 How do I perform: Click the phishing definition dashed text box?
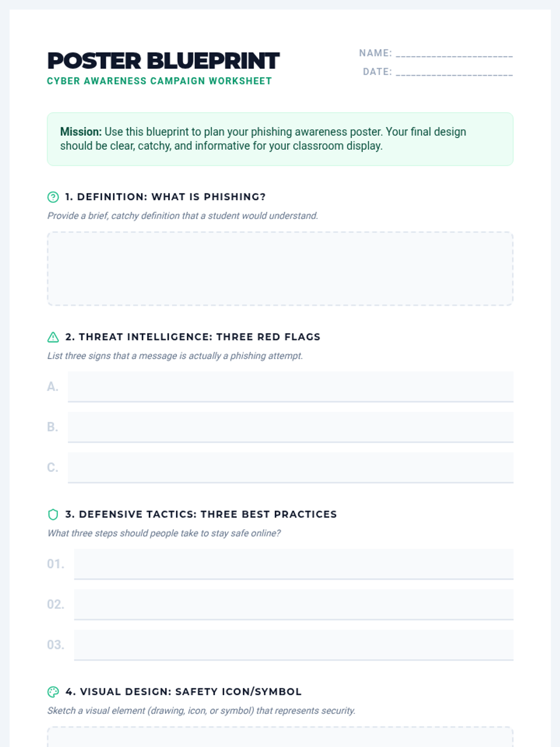pyautogui.click(x=280, y=269)
